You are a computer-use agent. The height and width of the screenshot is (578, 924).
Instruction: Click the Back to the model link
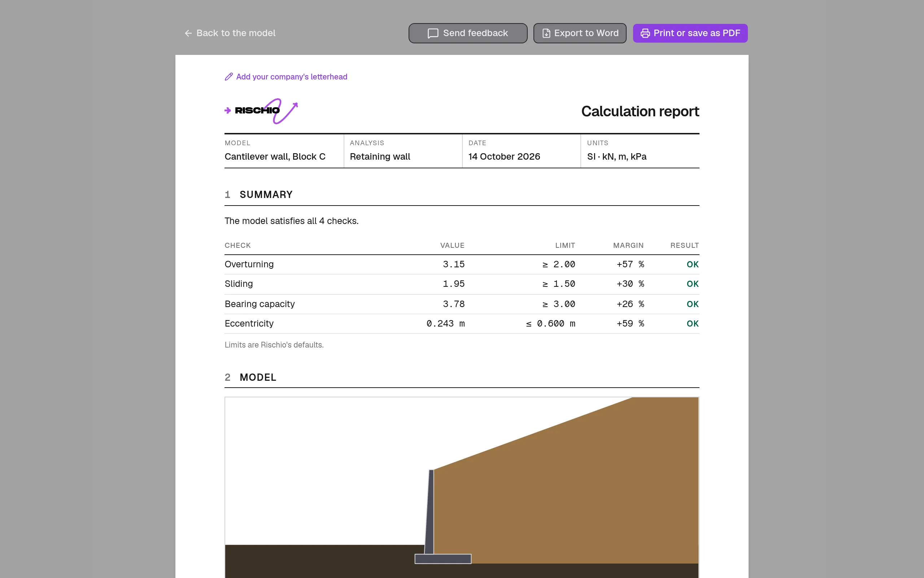[x=230, y=33]
